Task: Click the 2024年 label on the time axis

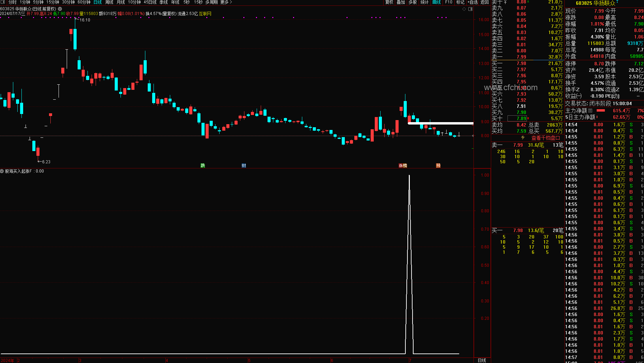Action: click(x=7, y=360)
